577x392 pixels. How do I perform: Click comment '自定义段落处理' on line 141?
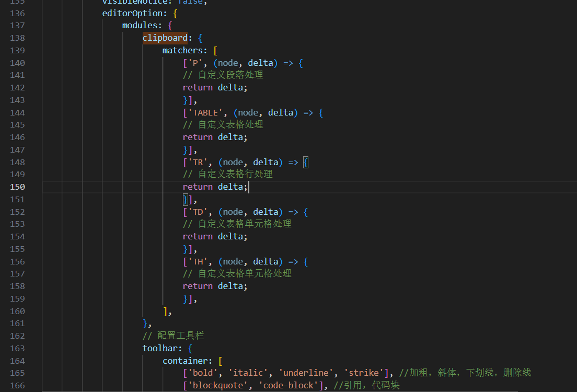[x=230, y=75]
